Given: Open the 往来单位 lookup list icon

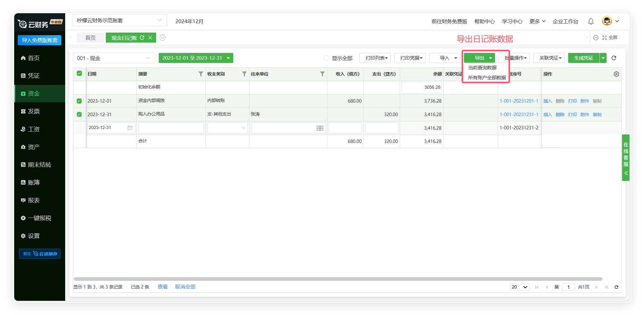Looking at the screenshot, I should pos(320,128).
